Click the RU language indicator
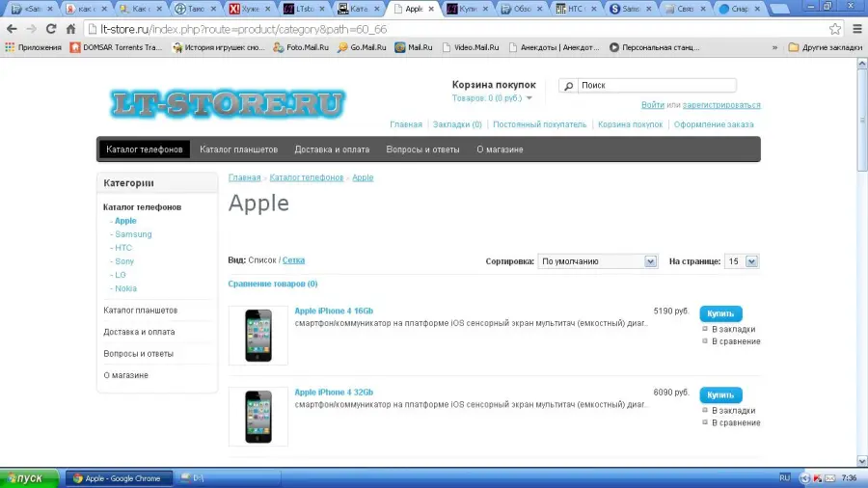 coord(784,478)
